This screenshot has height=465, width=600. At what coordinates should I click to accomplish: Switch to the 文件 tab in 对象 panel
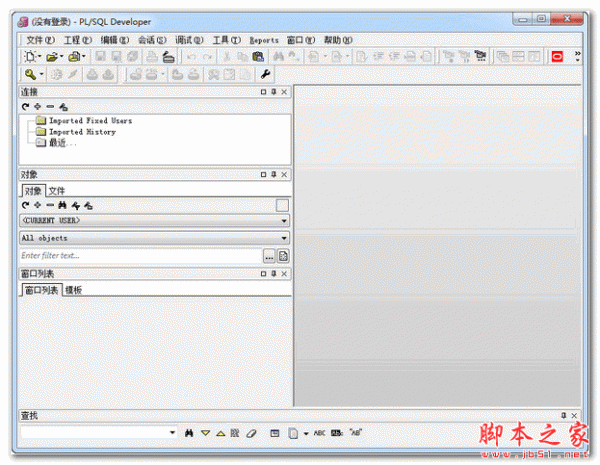point(57,191)
